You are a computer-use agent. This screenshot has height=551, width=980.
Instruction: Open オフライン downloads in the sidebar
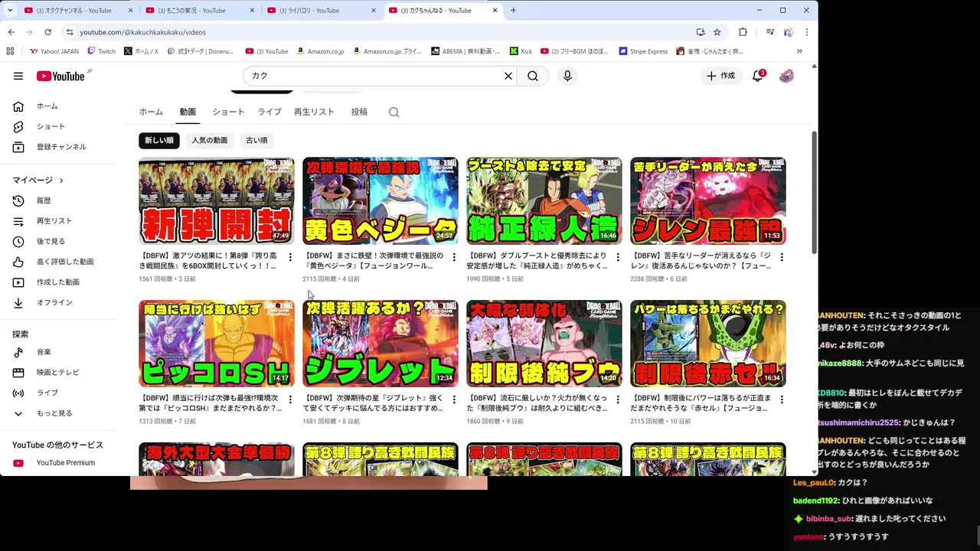(58, 303)
